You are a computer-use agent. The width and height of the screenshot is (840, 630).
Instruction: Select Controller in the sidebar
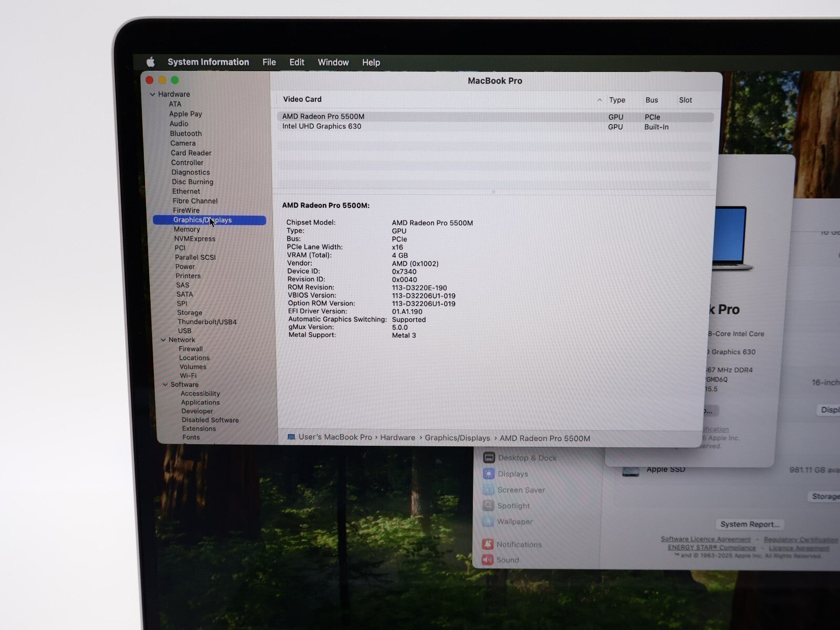(187, 163)
